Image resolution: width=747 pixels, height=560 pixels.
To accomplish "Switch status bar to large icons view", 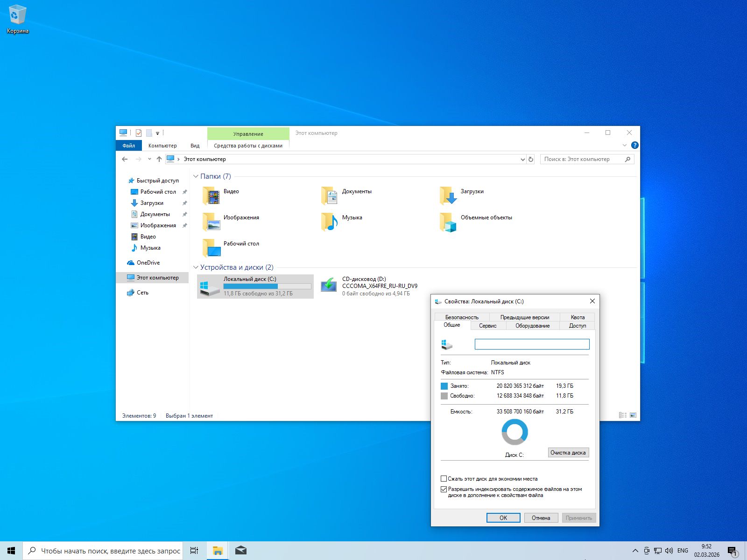I will (634, 414).
